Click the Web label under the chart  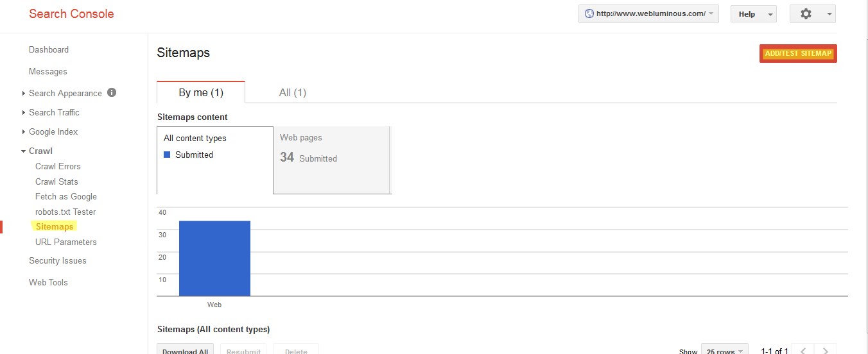(x=214, y=305)
